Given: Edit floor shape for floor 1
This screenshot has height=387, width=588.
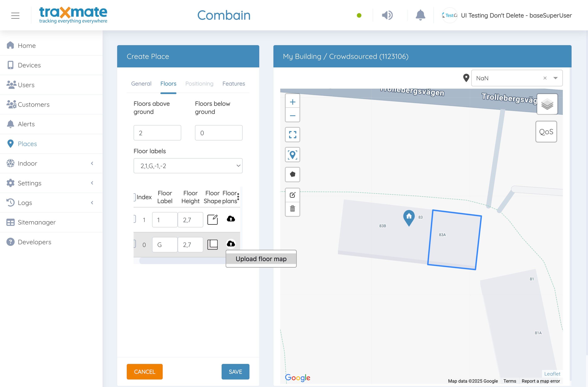Looking at the screenshot, I should point(212,220).
